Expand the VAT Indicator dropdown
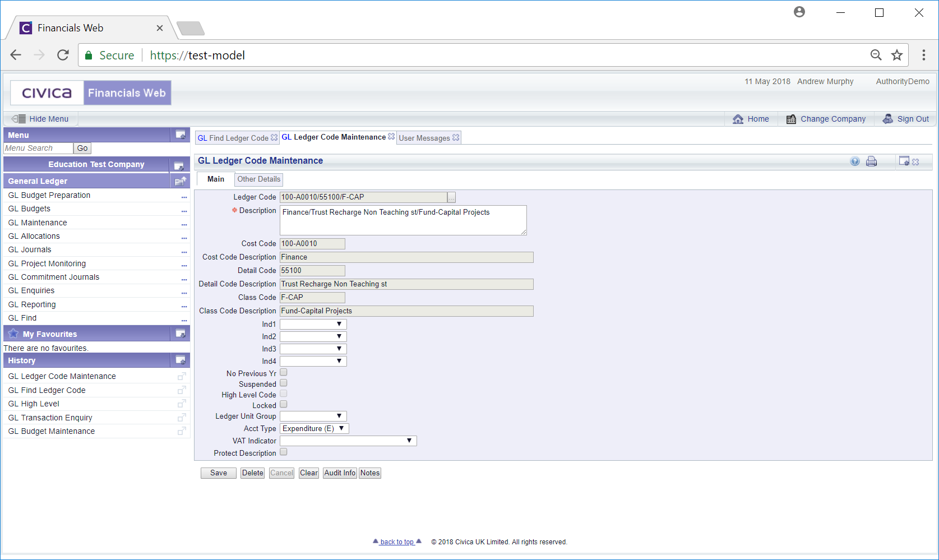The image size is (939, 560). point(348,441)
